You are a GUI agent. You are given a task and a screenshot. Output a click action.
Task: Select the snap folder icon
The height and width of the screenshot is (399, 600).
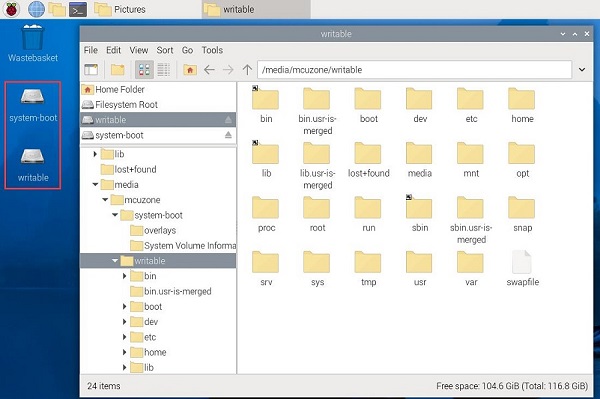tap(522, 207)
